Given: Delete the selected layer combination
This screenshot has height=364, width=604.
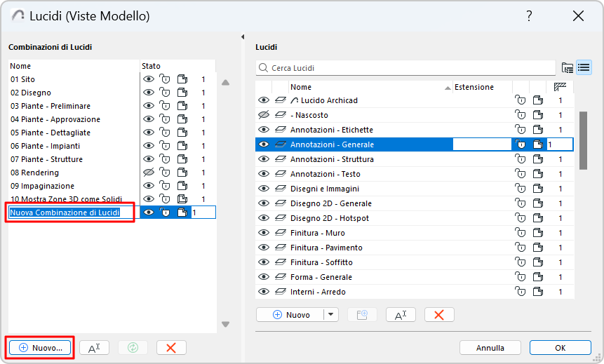Looking at the screenshot, I should (x=171, y=348).
